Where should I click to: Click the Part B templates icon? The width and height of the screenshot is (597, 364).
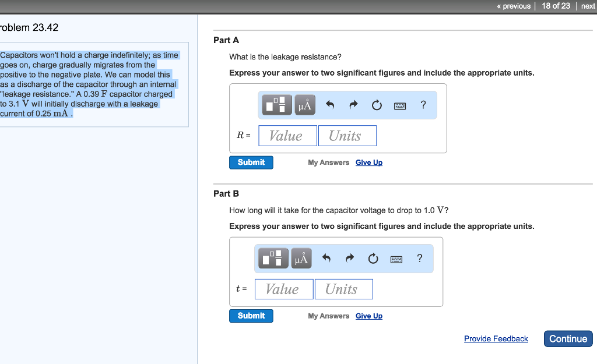pyautogui.click(x=273, y=259)
